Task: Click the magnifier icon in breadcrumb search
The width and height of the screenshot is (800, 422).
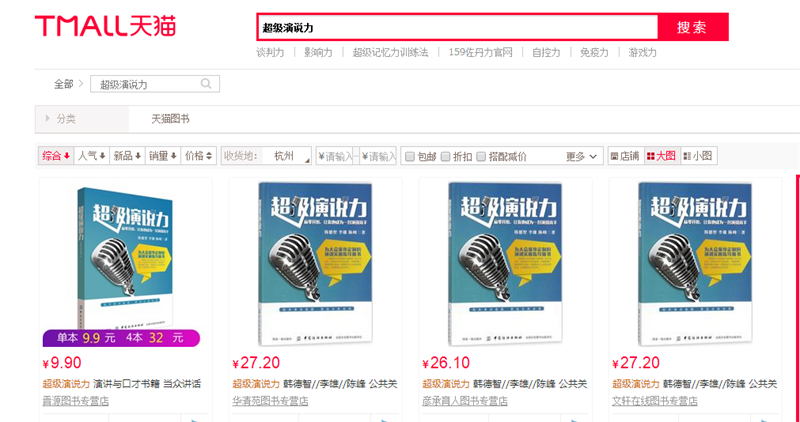Action: click(x=206, y=84)
